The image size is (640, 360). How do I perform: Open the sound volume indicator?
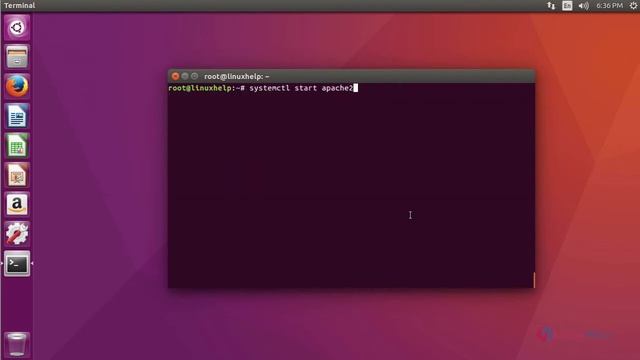point(584,5)
